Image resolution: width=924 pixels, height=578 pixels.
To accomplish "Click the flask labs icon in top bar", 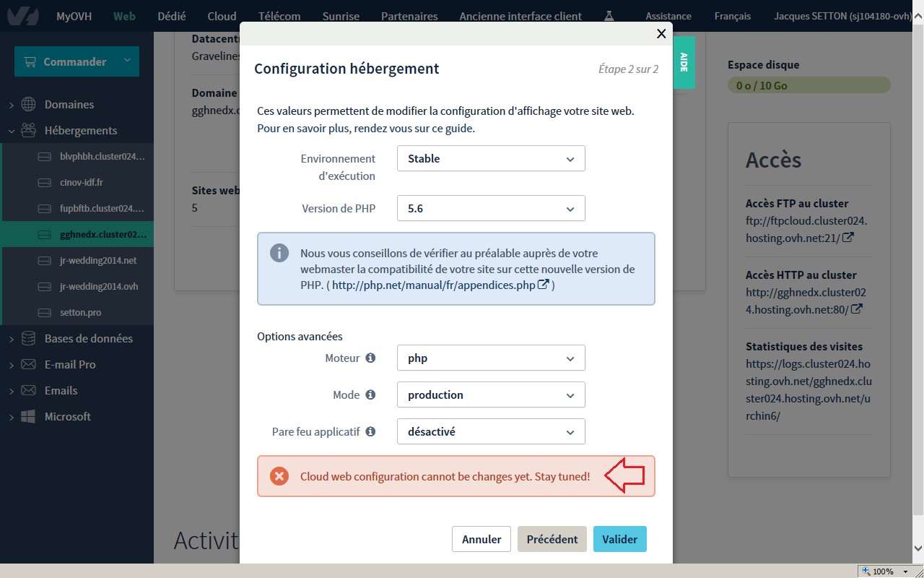I will point(609,16).
